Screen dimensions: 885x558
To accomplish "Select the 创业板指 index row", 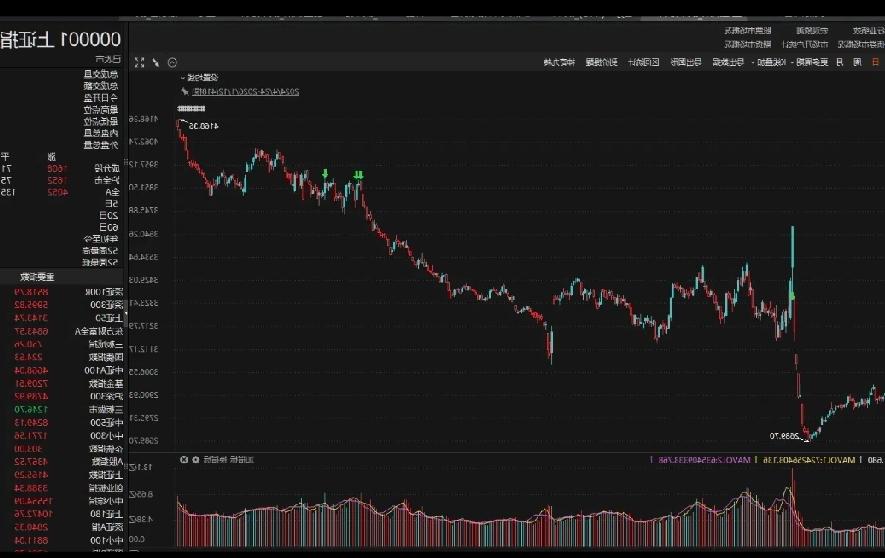I will point(62,487).
